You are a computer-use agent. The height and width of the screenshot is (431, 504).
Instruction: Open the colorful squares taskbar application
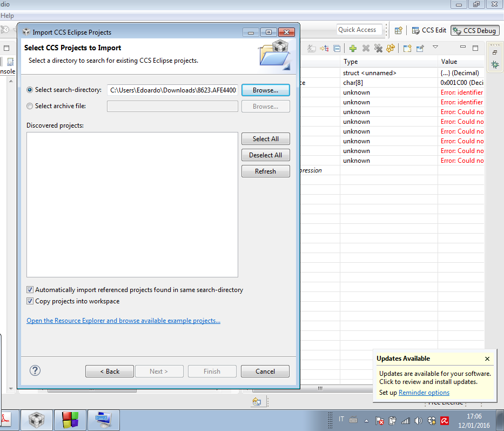70,420
